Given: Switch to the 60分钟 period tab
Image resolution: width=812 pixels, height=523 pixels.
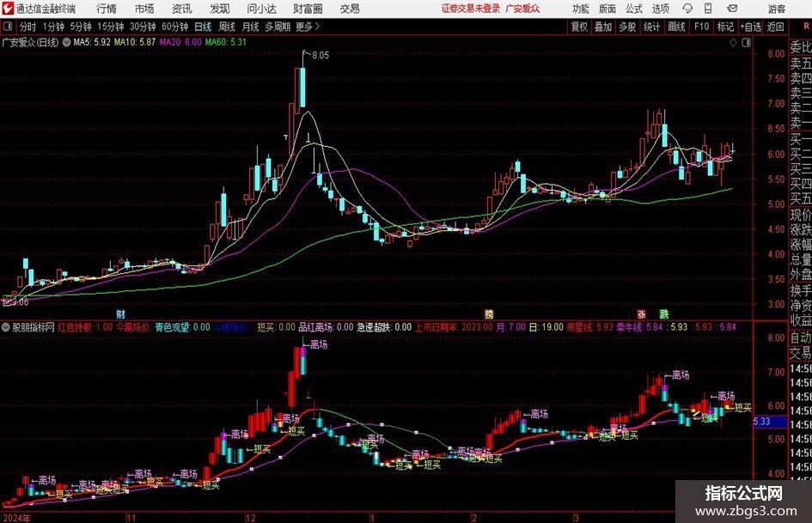Looking at the screenshot, I should [174, 27].
